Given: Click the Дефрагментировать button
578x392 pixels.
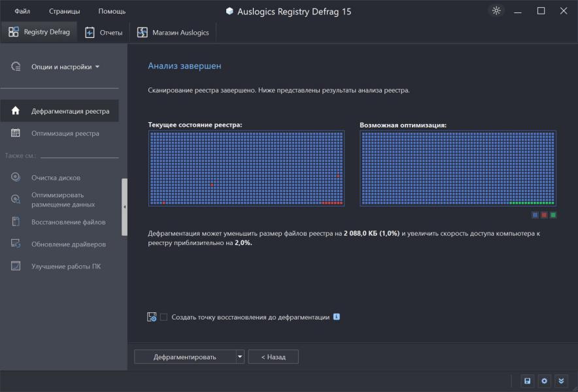Looking at the screenshot, I should pos(184,357).
